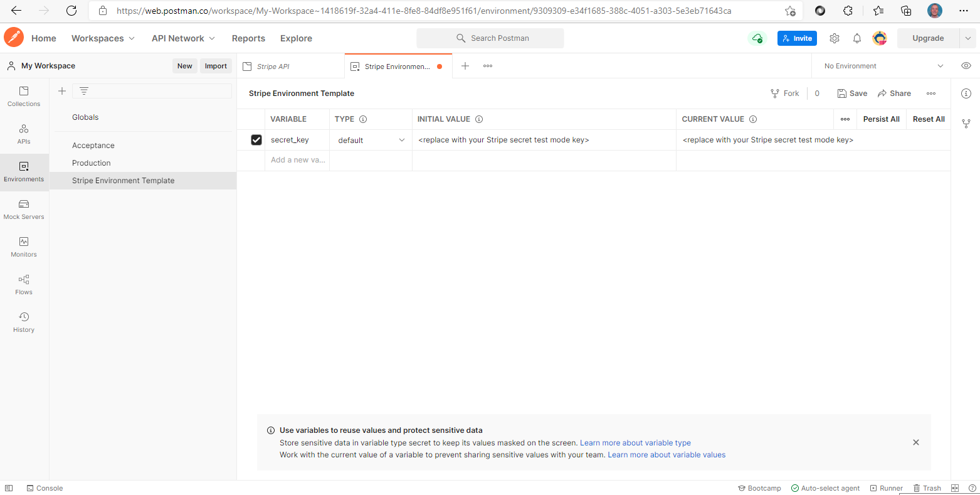Toggle environment preview with the eye icon
Screen dimensions: 980x495
click(x=966, y=65)
